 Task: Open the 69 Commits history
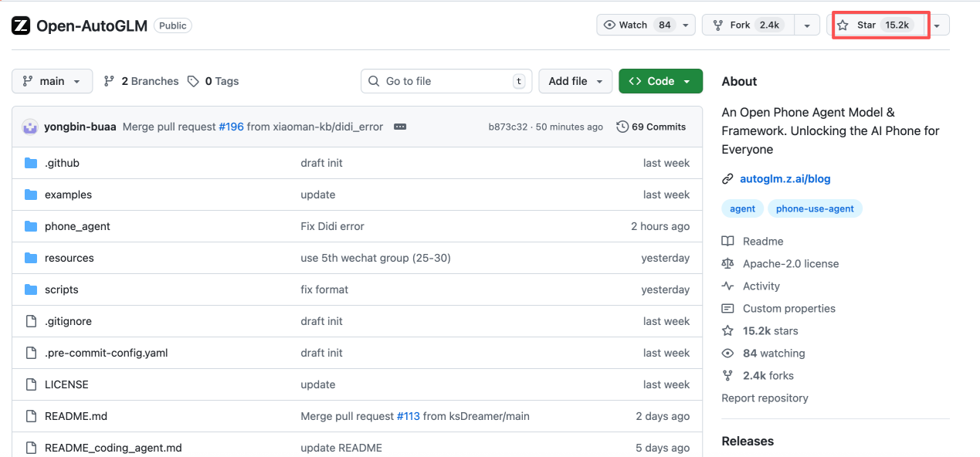(651, 127)
